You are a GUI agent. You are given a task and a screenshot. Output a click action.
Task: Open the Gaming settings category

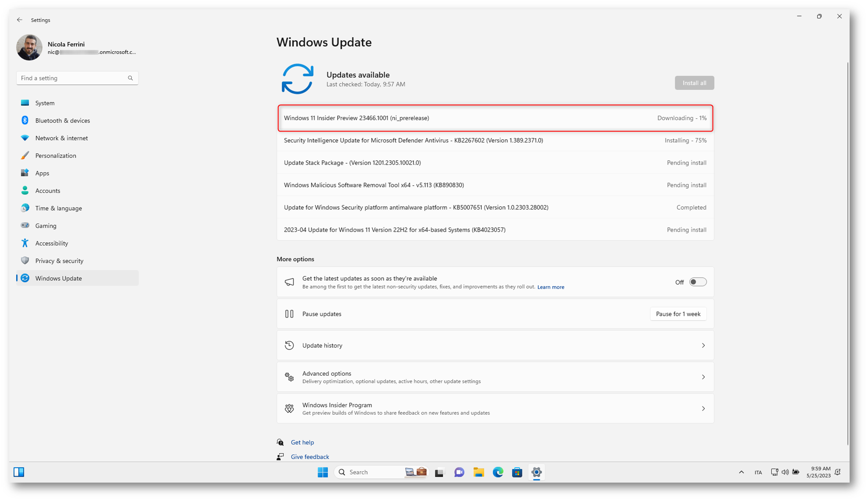coord(46,226)
